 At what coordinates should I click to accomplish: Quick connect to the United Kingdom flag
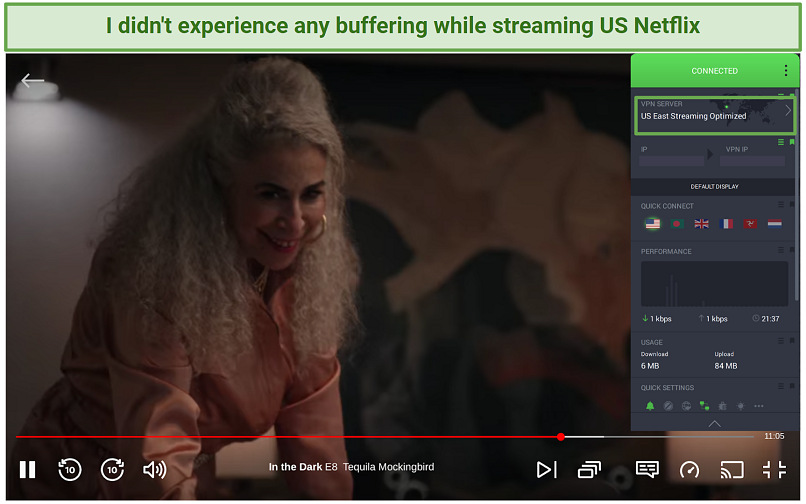(x=701, y=224)
